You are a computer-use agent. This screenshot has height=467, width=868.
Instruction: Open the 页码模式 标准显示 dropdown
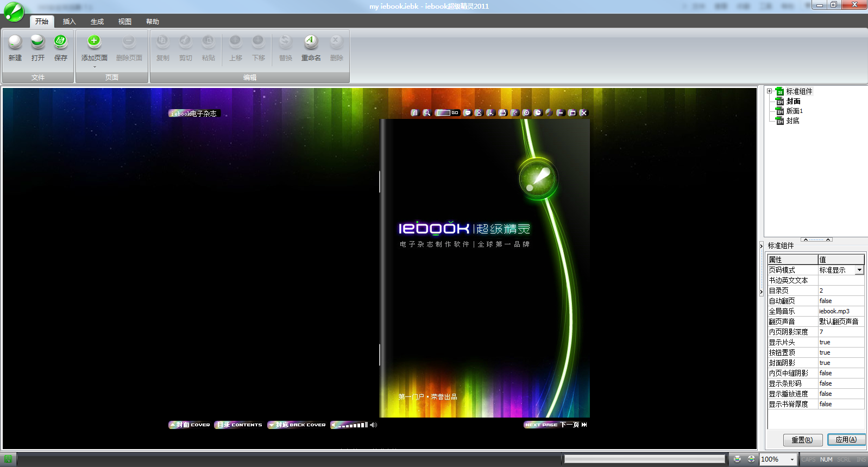[859, 270]
